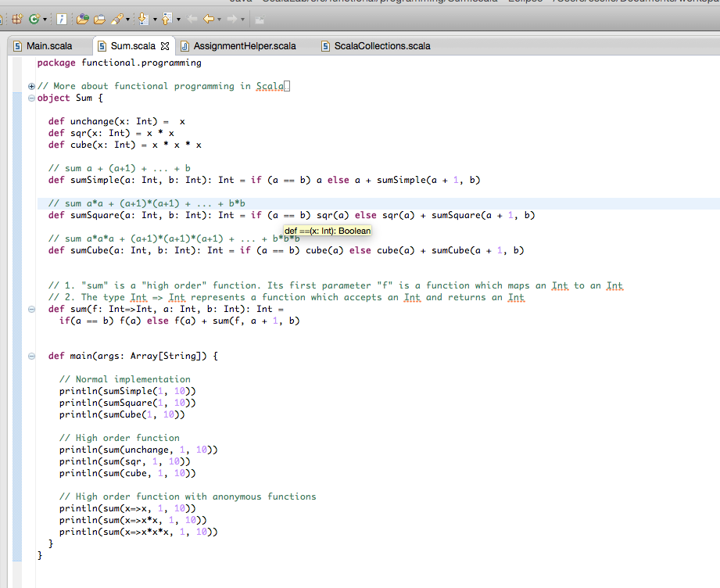Click the New Class green C icon

tap(34, 19)
